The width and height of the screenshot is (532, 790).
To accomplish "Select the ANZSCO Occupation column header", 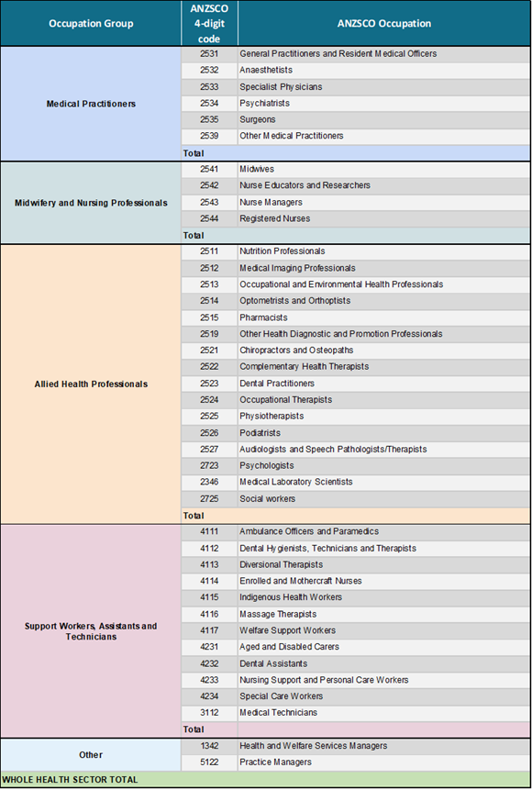I will pos(384,23).
